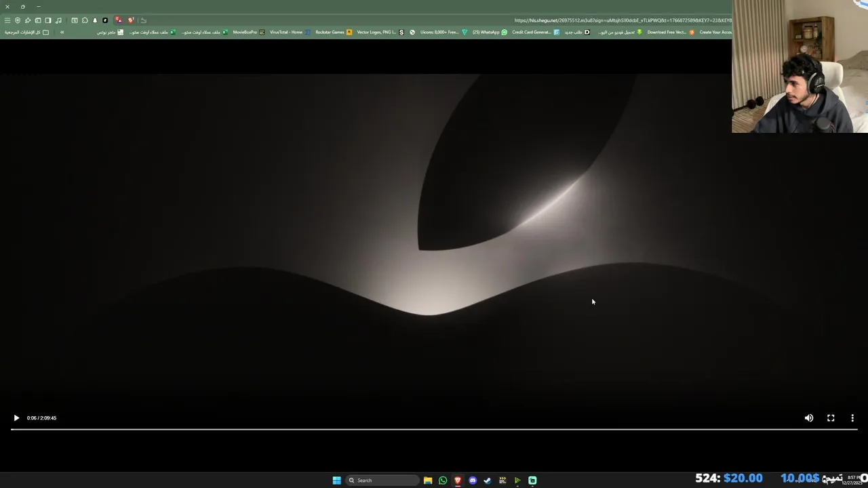Viewport: 868px width, 488px height.
Task: Toggle the browser sidebar panel icon
Action: pyautogui.click(x=48, y=20)
